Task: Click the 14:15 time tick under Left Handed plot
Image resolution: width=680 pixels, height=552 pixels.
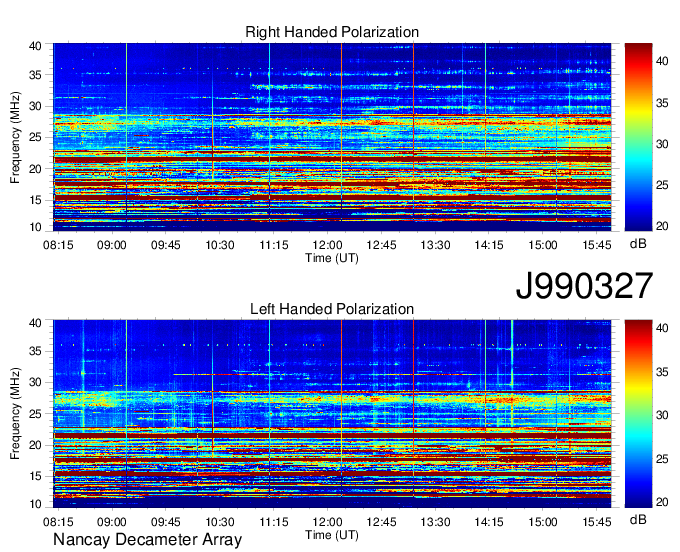Action: [x=489, y=522]
